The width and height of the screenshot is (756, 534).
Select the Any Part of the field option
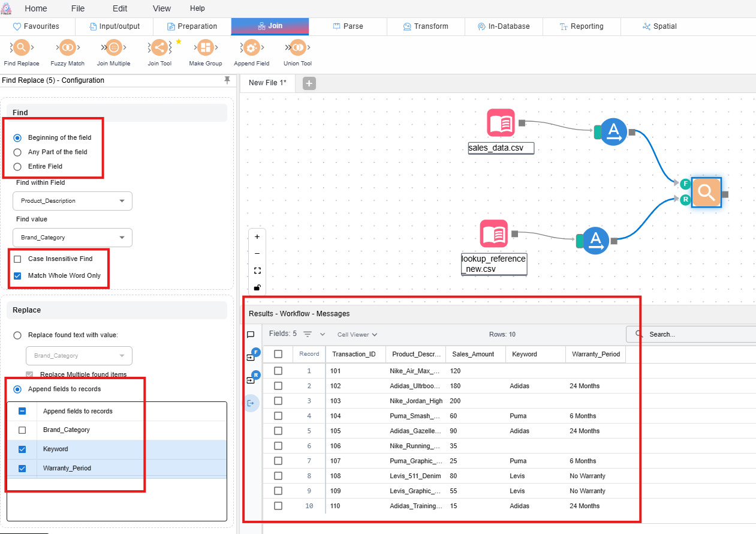click(x=17, y=152)
